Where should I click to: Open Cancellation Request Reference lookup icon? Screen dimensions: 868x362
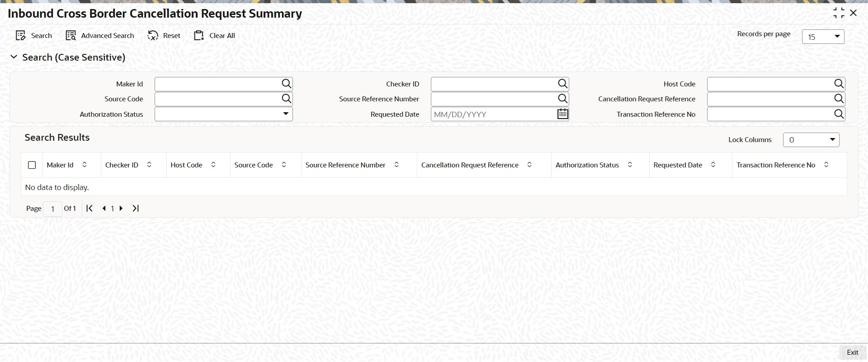839,99
